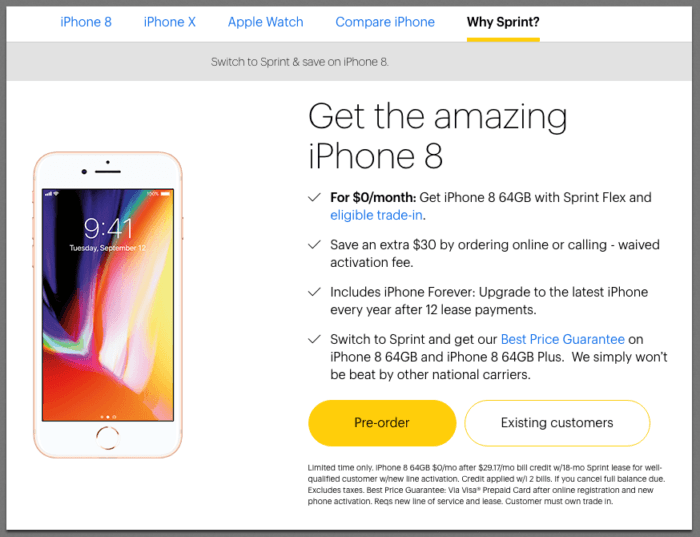
Task: Click the Get the amazing iPhone 8 heading
Action: (x=438, y=136)
